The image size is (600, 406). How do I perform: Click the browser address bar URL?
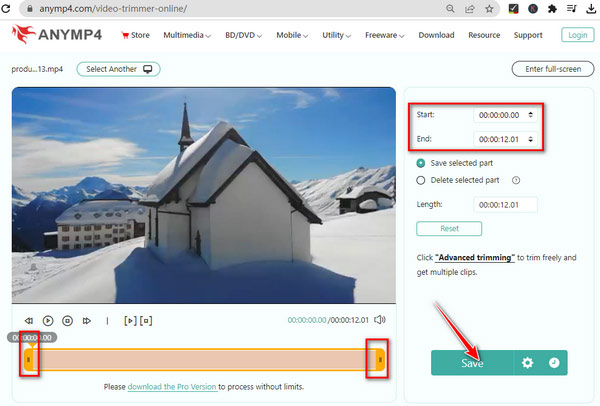pos(113,8)
